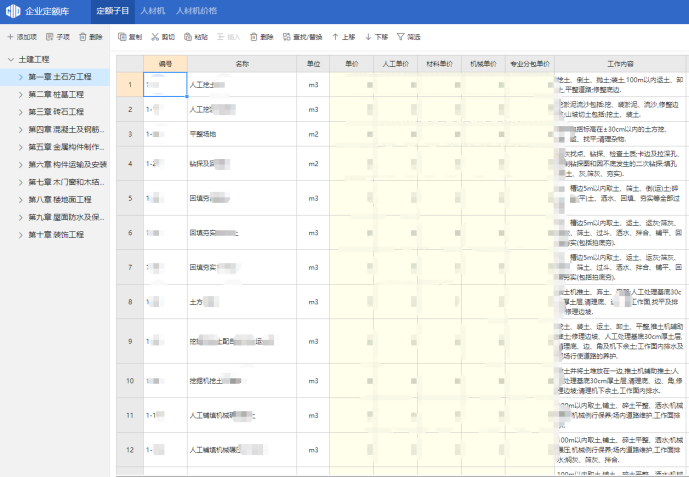
Task: Expand 第三章 砖石工程 chevron
Action: (x=20, y=111)
